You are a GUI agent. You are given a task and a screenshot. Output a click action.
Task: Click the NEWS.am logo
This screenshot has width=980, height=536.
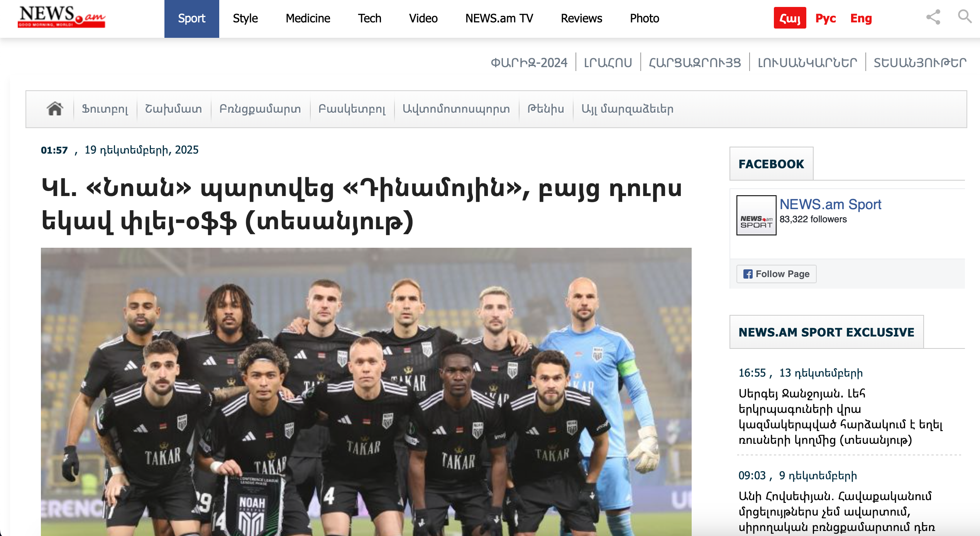61,17
